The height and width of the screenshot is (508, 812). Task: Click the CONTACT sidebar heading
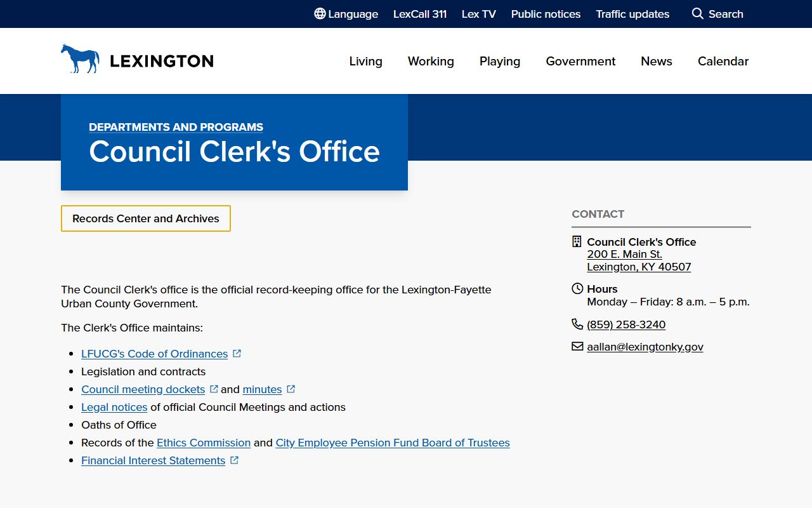click(x=598, y=214)
